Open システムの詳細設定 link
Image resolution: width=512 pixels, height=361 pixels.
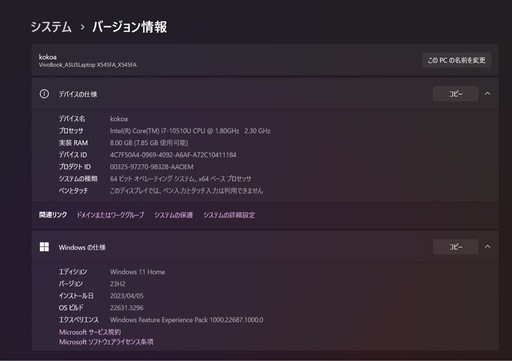coord(229,215)
